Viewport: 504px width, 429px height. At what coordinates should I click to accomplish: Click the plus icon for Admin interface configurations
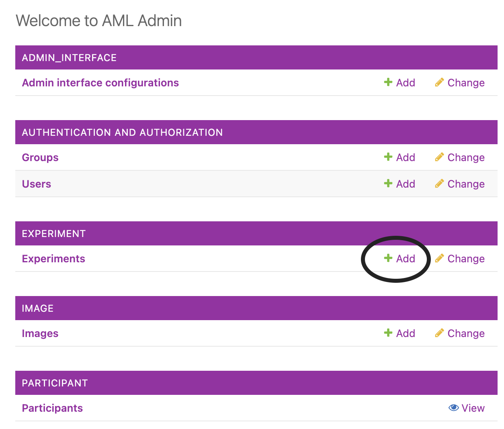(388, 82)
